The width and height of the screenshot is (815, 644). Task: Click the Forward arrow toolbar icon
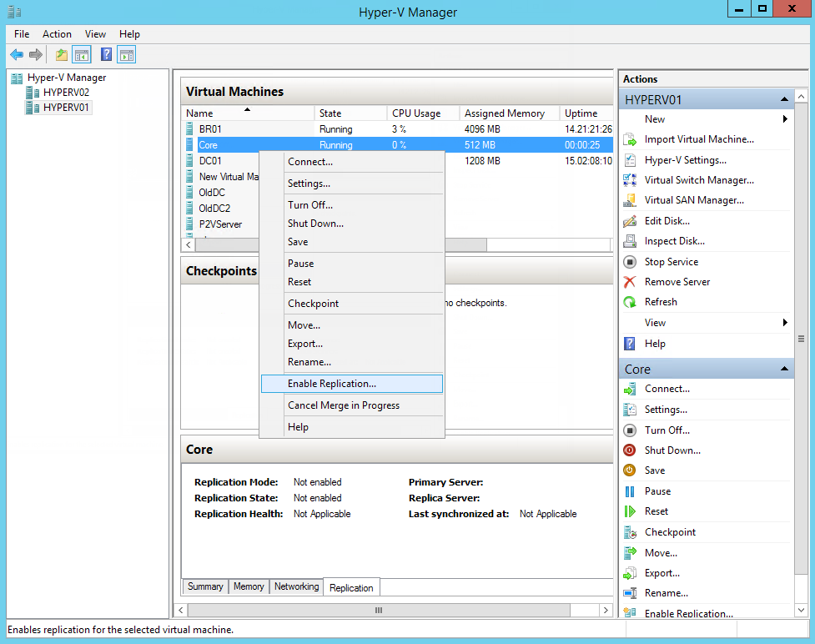click(x=35, y=54)
